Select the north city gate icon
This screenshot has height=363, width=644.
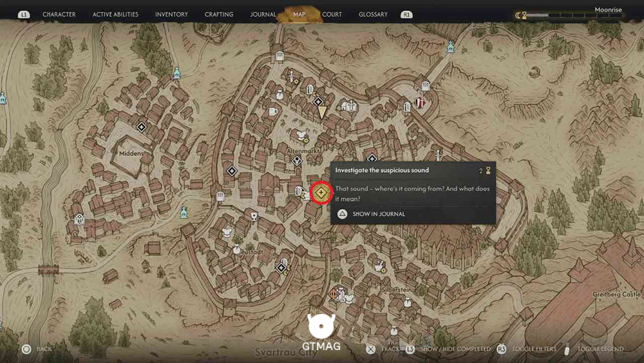coord(279,56)
